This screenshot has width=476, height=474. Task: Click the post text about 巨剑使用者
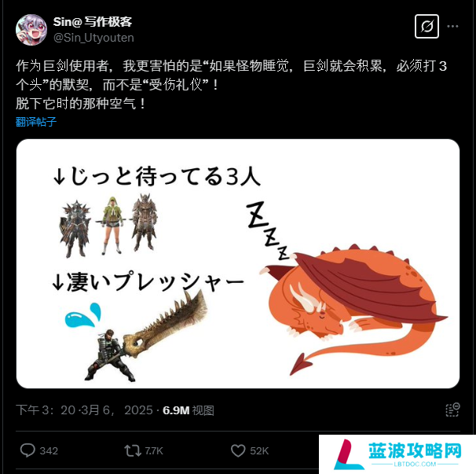pos(231,84)
